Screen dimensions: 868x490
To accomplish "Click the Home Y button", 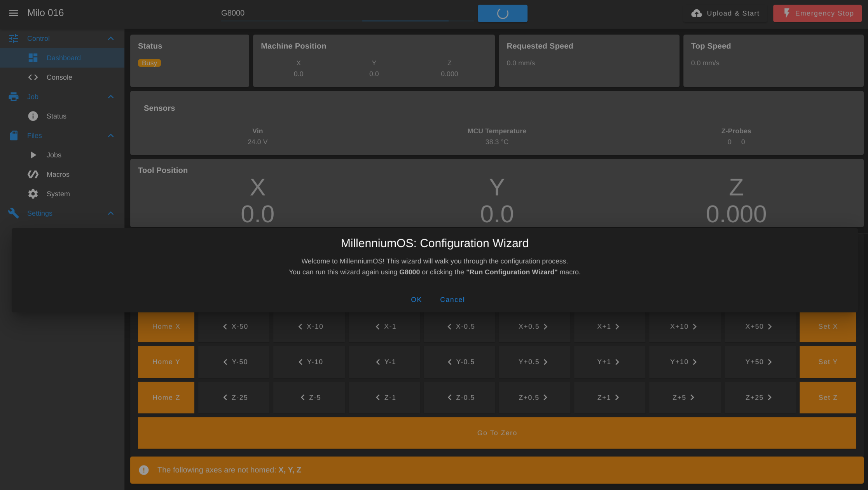I will 166,362.
